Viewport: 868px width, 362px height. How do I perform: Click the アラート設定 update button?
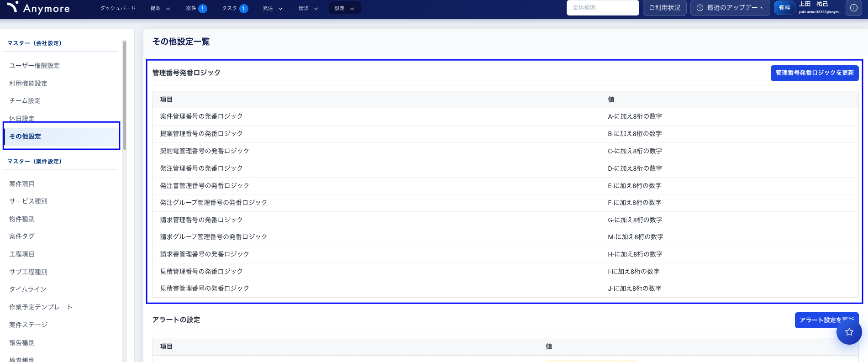[x=820, y=320]
